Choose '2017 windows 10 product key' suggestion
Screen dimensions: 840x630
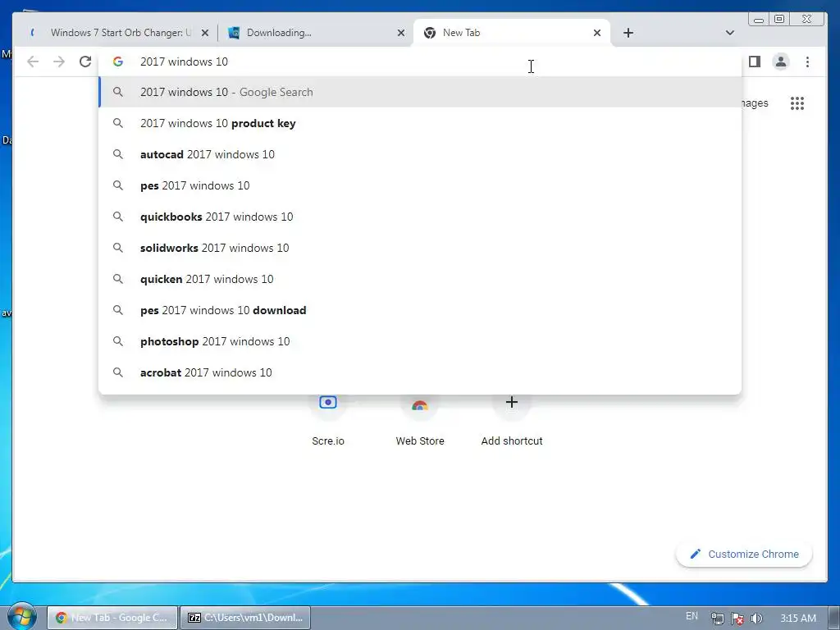pyautogui.click(x=420, y=123)
